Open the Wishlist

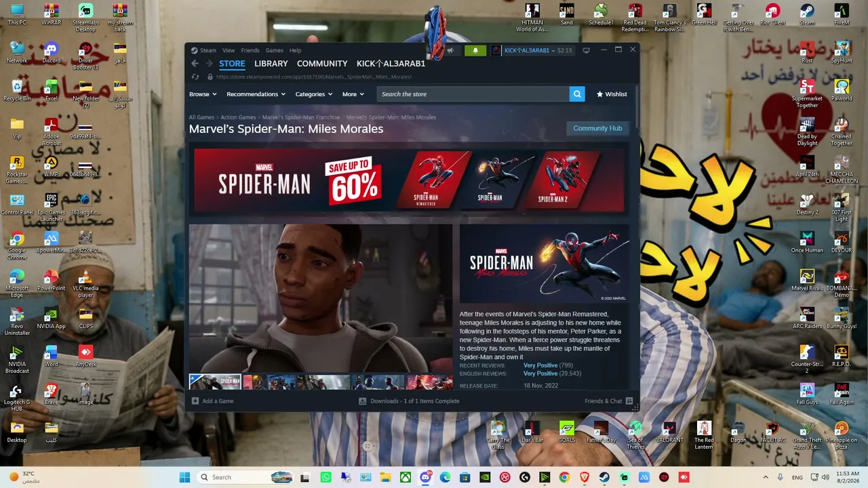(x=612, y=94)
